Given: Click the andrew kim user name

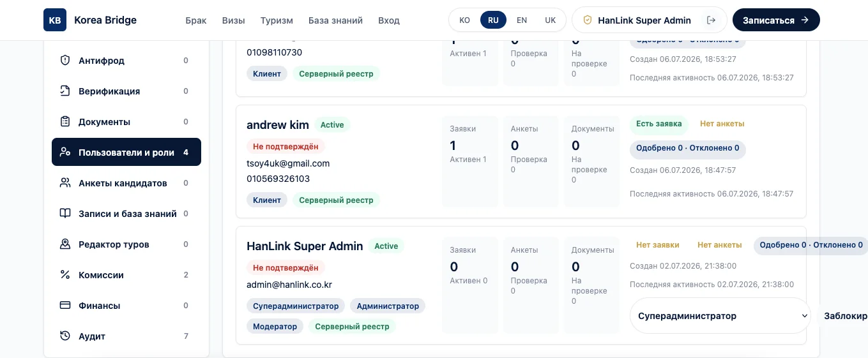Looking at the screenshot, I should 278,125.
